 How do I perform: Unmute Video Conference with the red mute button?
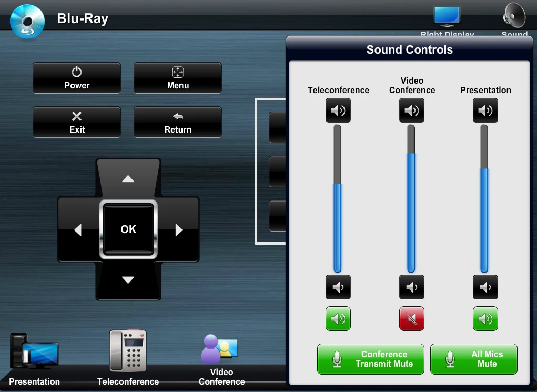pos(411,319)
